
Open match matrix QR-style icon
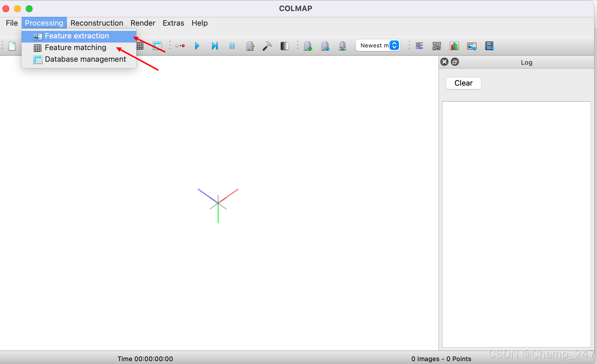coord(437,46)
